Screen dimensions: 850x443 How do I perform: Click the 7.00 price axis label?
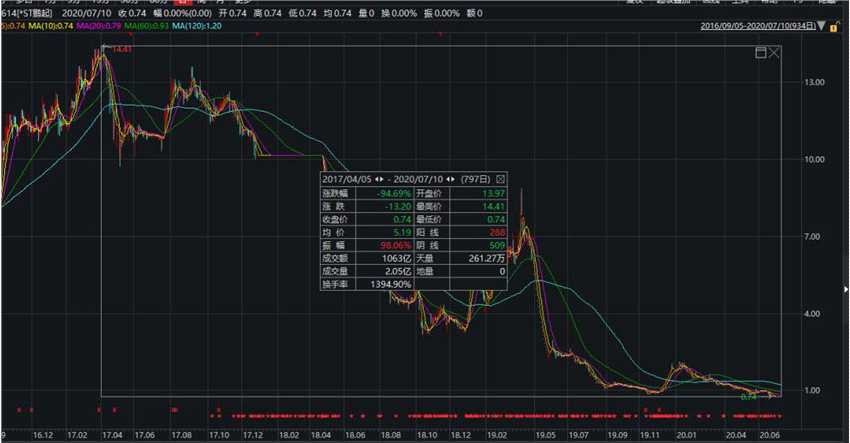tap(814, 237)
